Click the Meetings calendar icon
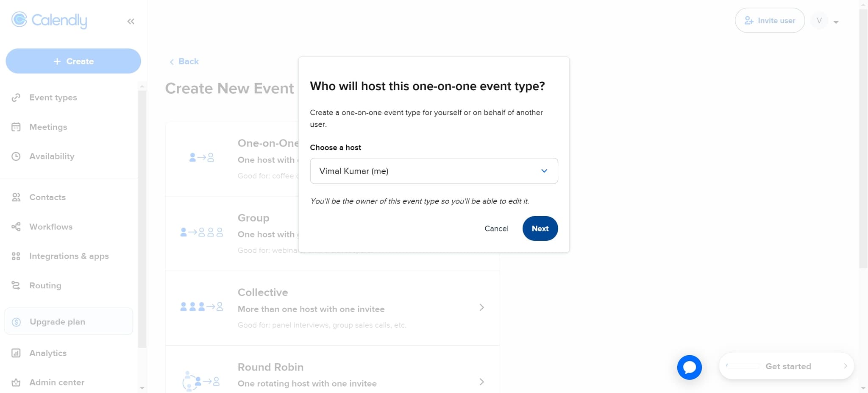This screenshot has width=868, height=393. 16,127
